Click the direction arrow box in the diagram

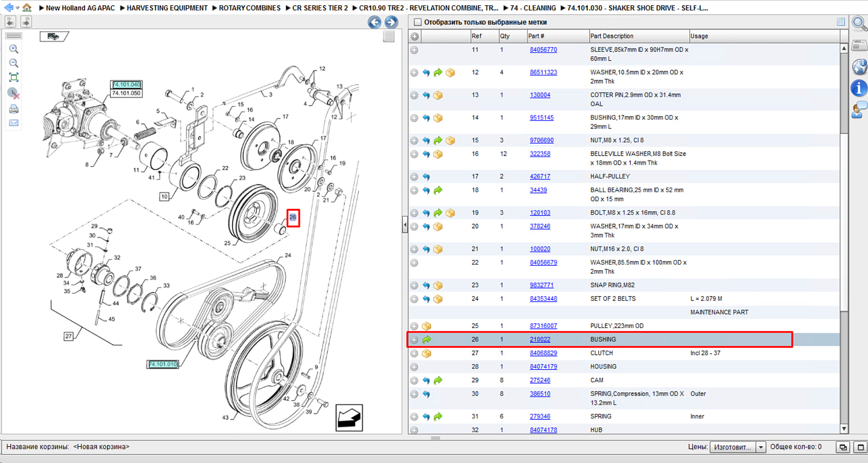[x=349, y=417]
